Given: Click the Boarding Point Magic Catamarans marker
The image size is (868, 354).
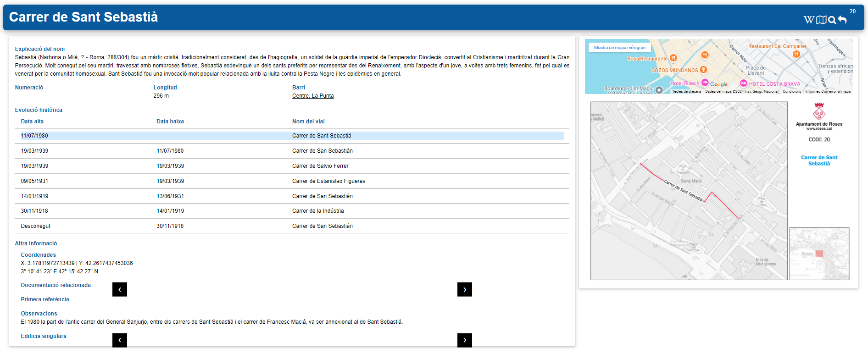Looking at the screenshot, I should [659, 90].
